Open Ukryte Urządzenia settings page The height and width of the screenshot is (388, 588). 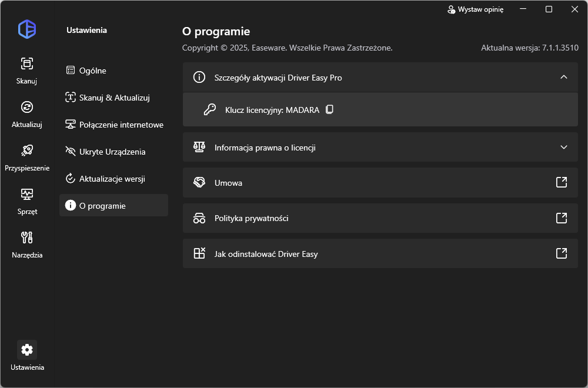[113, 152]
